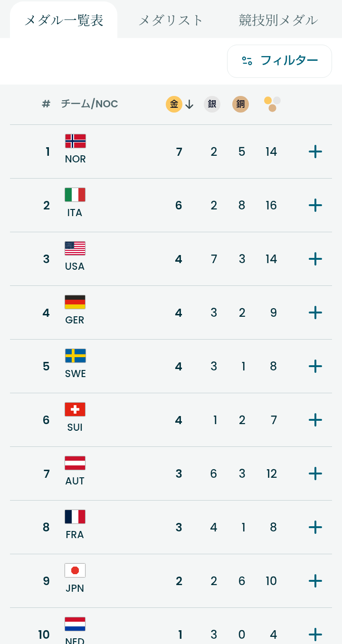Click the Norway flag icon
This screenshot has width=342, height=644.
point(75,141)
